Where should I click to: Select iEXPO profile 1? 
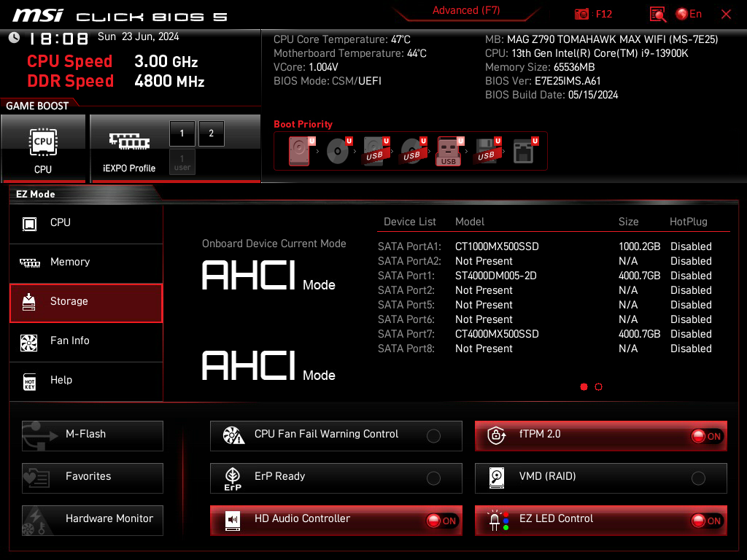pos(182,133)
